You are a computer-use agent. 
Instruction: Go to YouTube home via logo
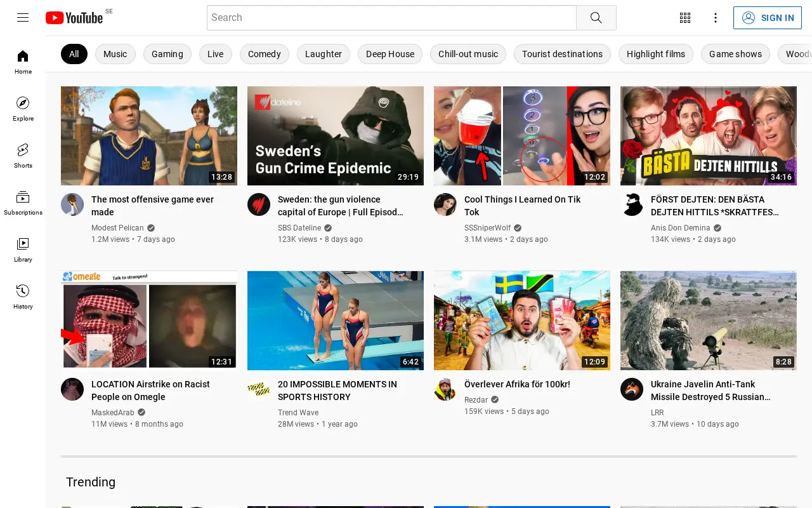click(x=74, y=18)
